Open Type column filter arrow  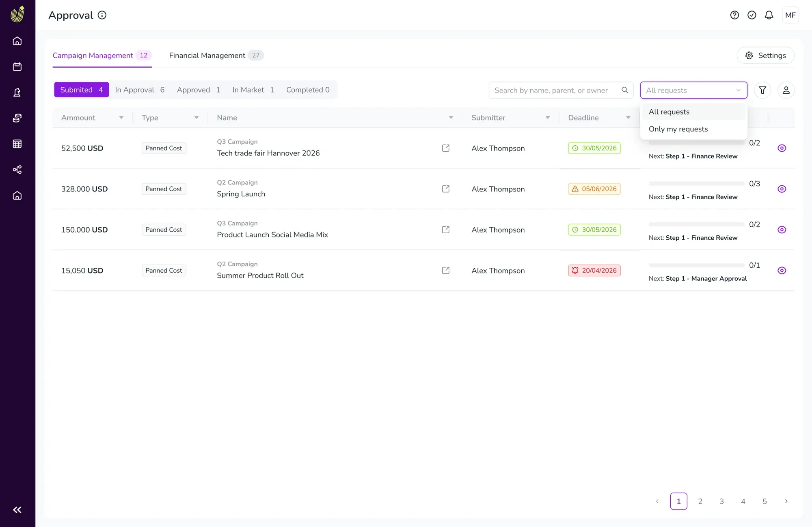click(x=197, y=118)
